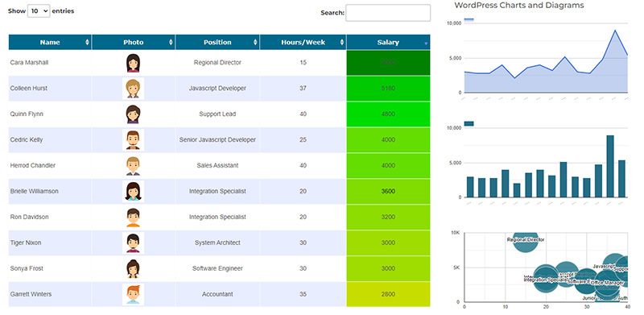Click the tallest bar in bar chart
The width and height of the screenshot is (644, 315).
(610, 166)
